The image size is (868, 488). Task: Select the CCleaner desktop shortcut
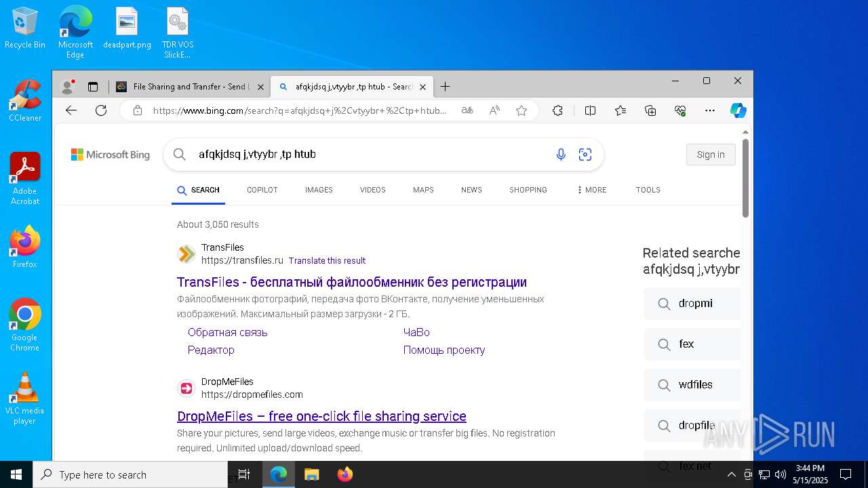click(x=25, y=101)
